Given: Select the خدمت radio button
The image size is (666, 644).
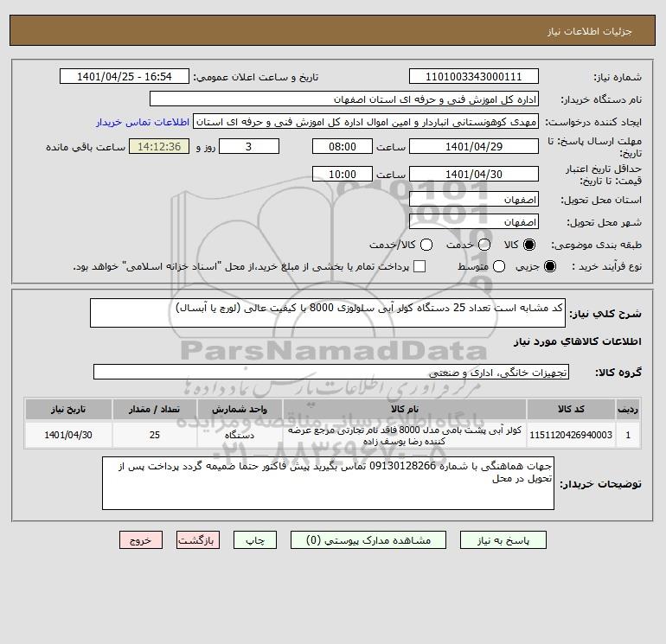Looking at the screenshot, I should [484, 245].
